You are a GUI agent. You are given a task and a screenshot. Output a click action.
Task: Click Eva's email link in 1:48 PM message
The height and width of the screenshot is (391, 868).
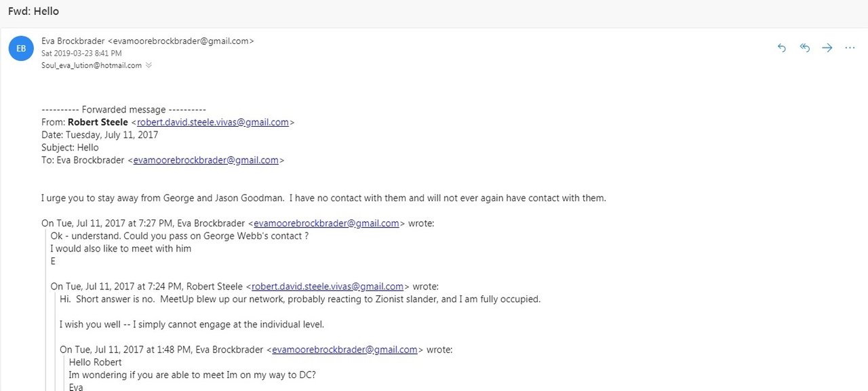tap(344, 350)
